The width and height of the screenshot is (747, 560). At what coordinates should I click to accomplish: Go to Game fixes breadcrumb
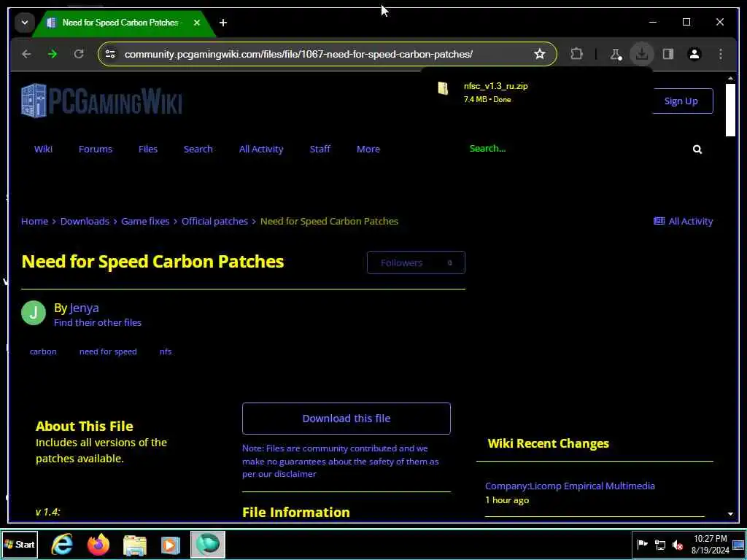(x=145, y=222)
